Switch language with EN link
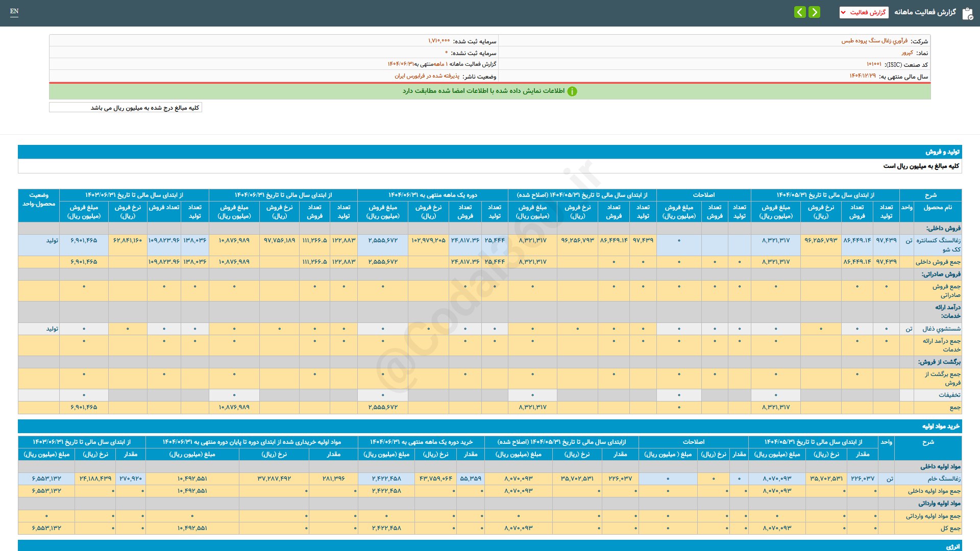The height and width of the screenshot is (551, 980). (14, 11)
